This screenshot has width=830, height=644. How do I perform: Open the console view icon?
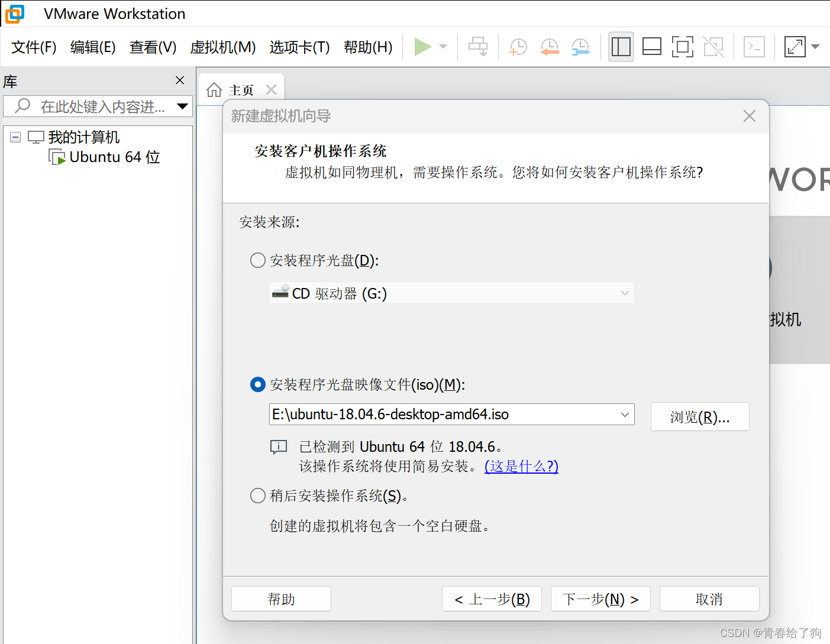754,47
